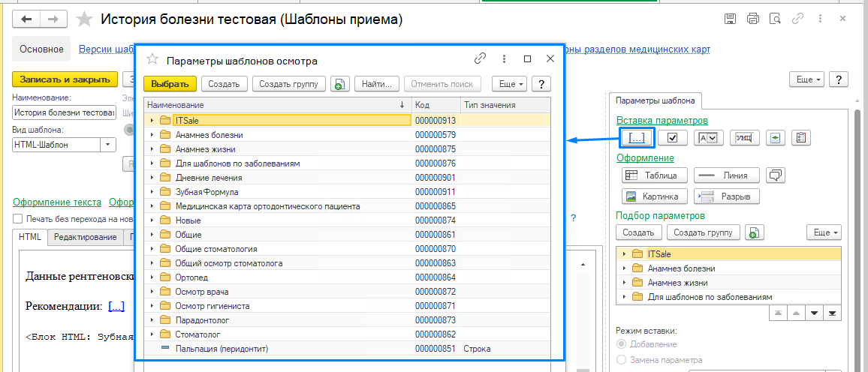Toggle the Печать без перехода на нов... checkbox

(18, 217)
